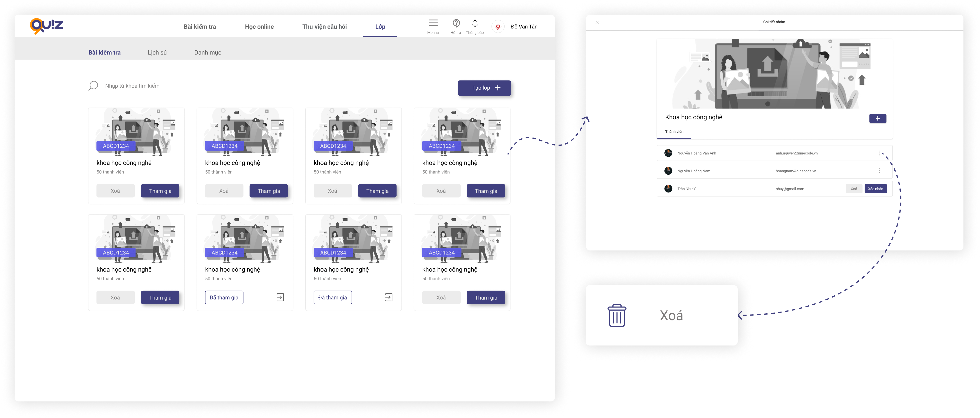This screenshot has height=418, width=980.
Task: Click Xoá on top row's third card
Action: 333,191
